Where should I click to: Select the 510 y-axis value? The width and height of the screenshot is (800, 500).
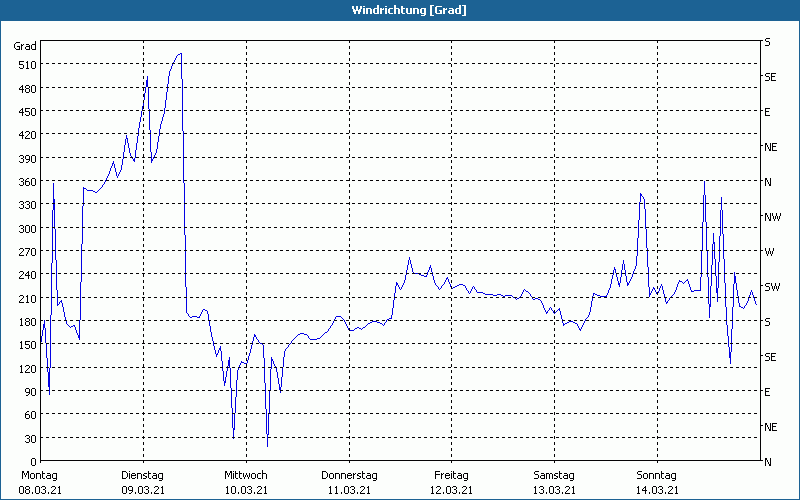pos(28,65)
